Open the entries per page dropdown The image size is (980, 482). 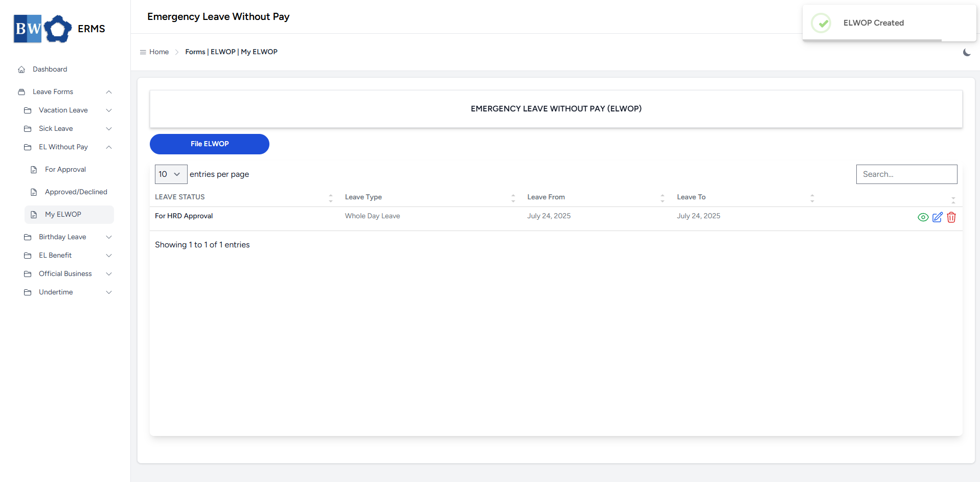coord(171,174)
